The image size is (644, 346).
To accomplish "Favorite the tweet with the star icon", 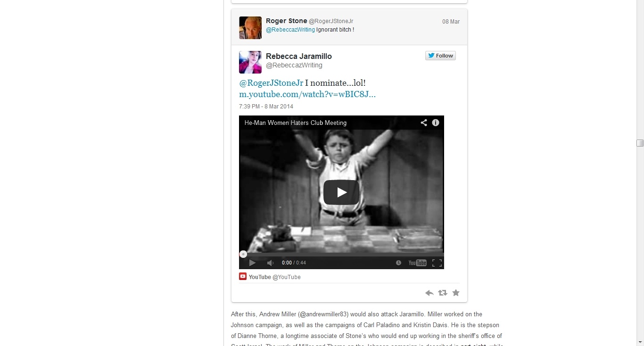I will point(456,293).
